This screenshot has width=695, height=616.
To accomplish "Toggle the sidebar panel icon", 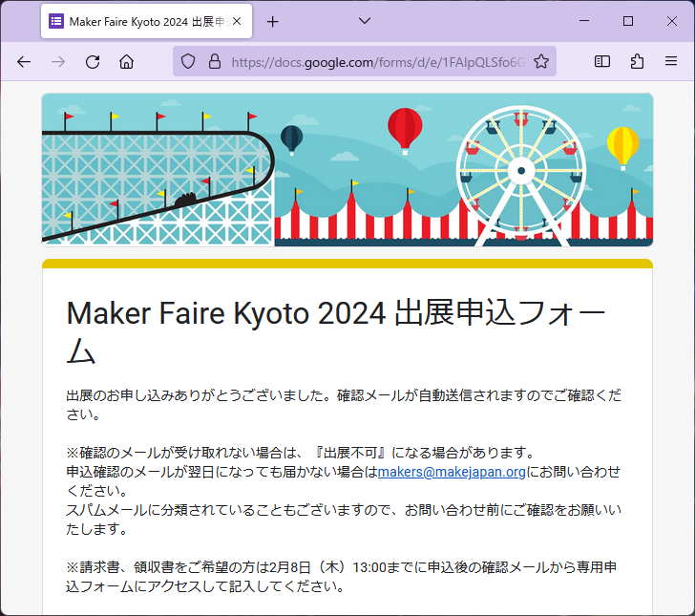I will point(601,61).
